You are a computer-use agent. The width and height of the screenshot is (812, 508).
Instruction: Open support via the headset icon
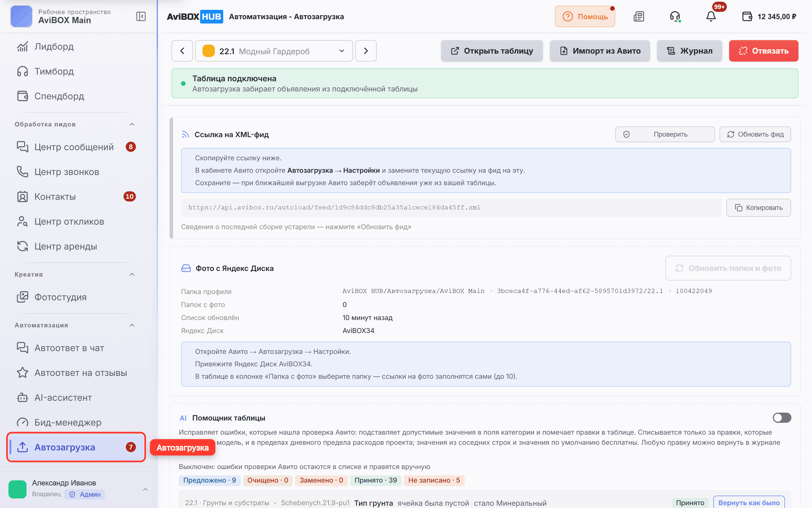point(675,16)
